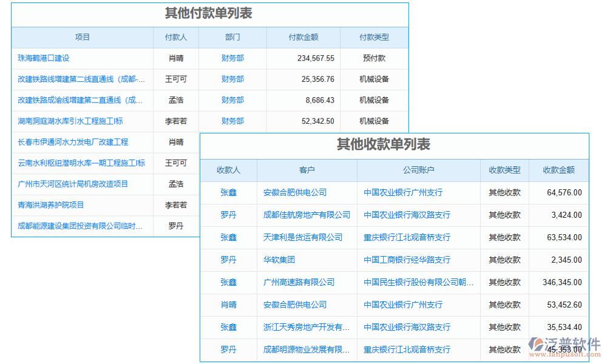This screenshot has height=364, width=607.
Task: Sort by the 付款金额 column header
Action: (x=303, y=37)
